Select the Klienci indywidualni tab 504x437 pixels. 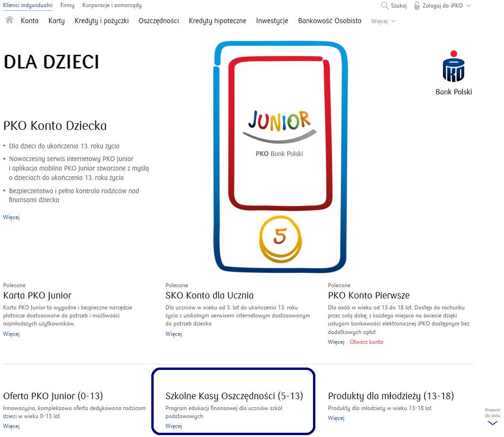tap(27, 6)
